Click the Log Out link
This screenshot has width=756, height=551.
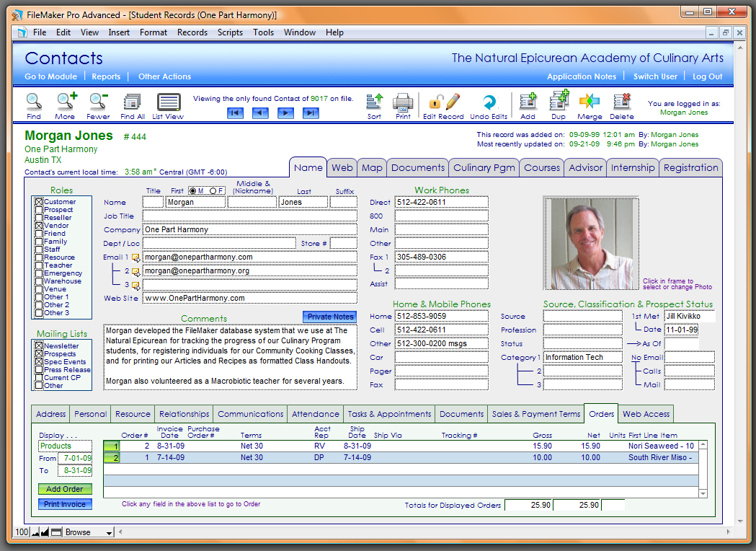point(707,76)
